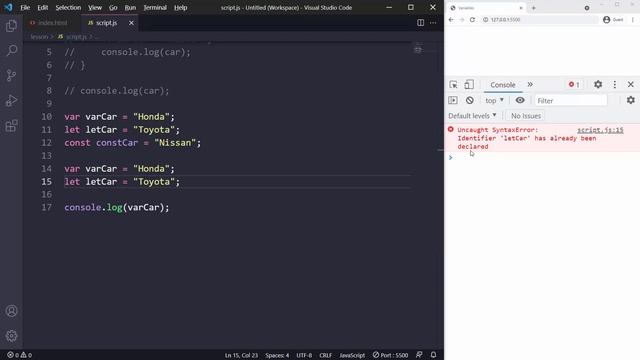Open the Run and Debug view
Screen dimensions: 640x360
(11, 100)
